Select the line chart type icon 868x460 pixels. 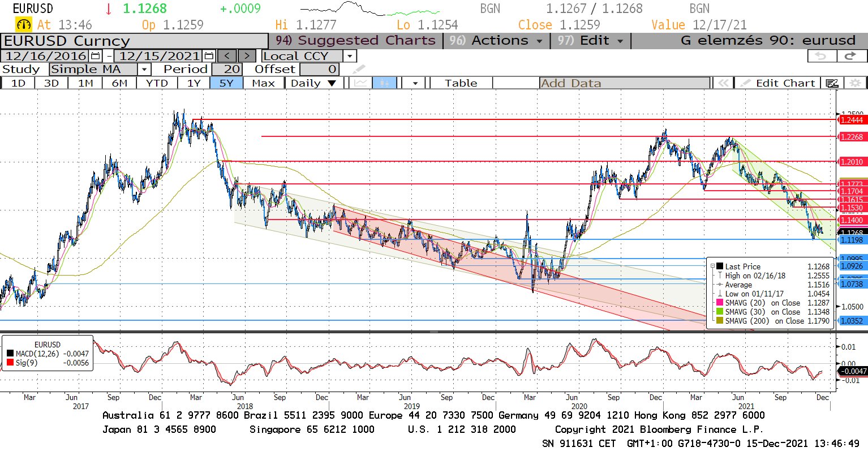360,83
